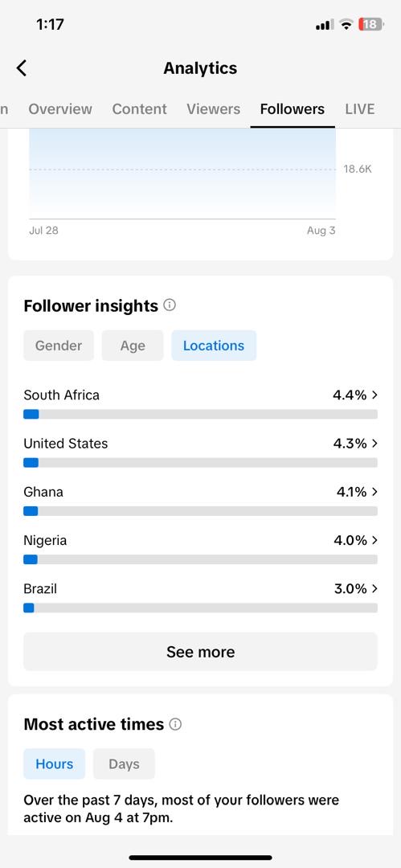
Task: Click the Brazil percentage progress bar
Action: click(201, 608)
